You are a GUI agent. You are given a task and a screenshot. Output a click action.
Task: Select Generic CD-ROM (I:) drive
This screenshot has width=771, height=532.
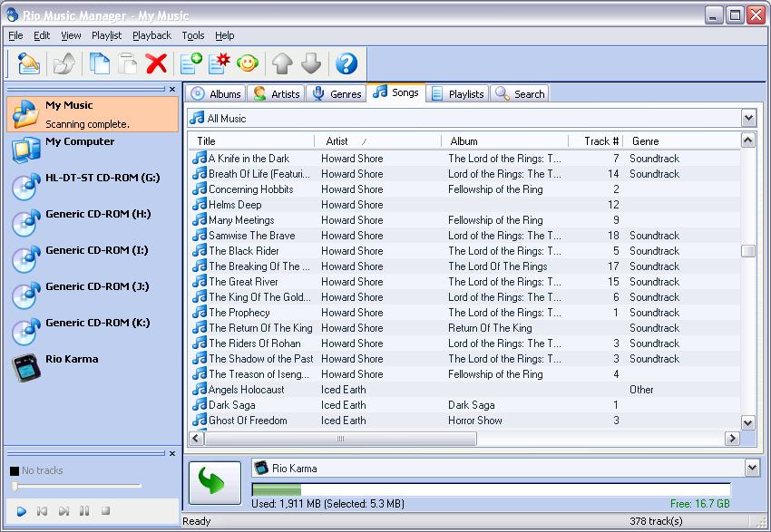[93, 259]
